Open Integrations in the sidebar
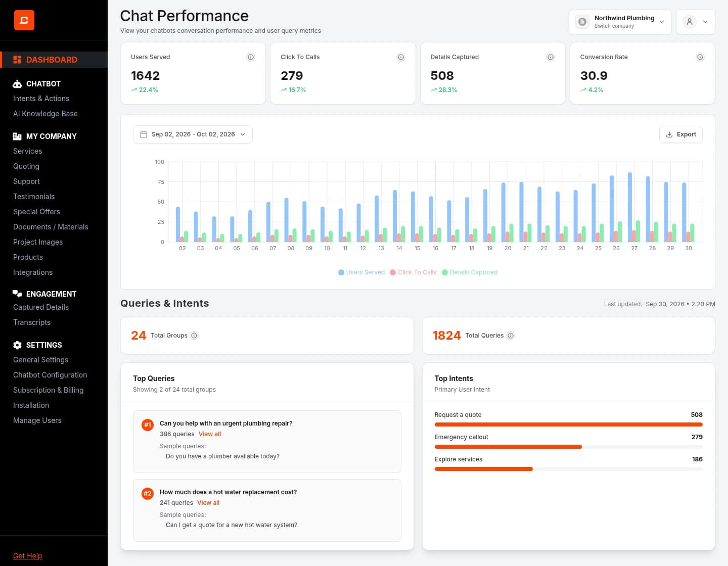The height and width of the screenshot is (566, 728). point(33,272)
